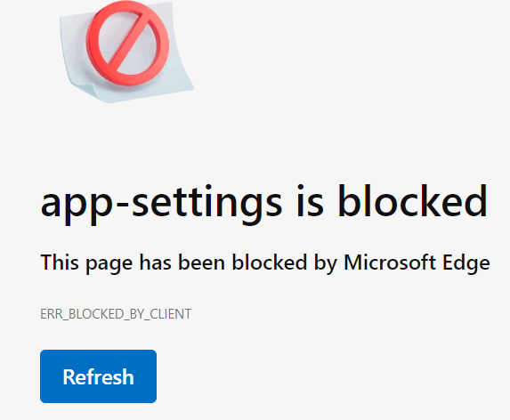This screenshot has height=420, width=510.
Task: Click the gray paper sheet illustration
Action: pos(126,52)
